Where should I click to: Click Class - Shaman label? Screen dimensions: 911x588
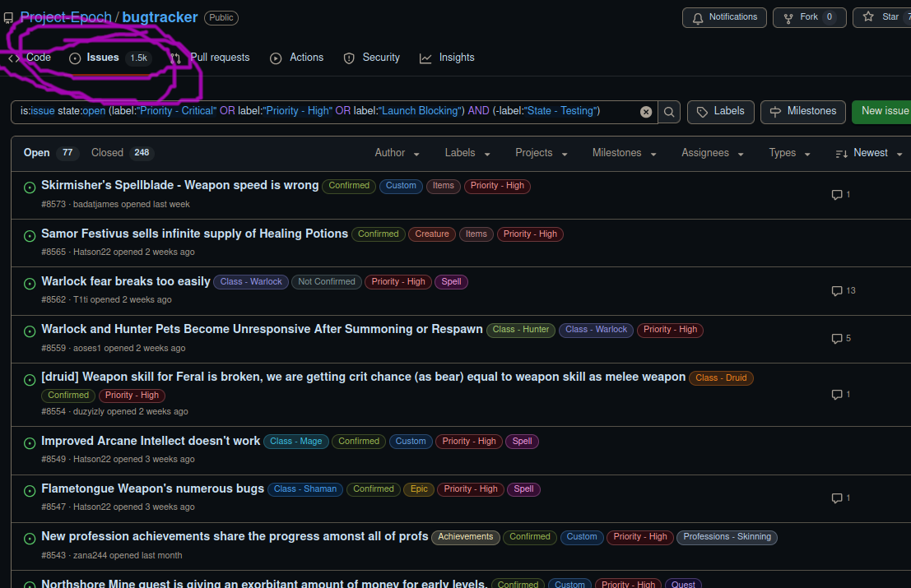tap(305, 489)
